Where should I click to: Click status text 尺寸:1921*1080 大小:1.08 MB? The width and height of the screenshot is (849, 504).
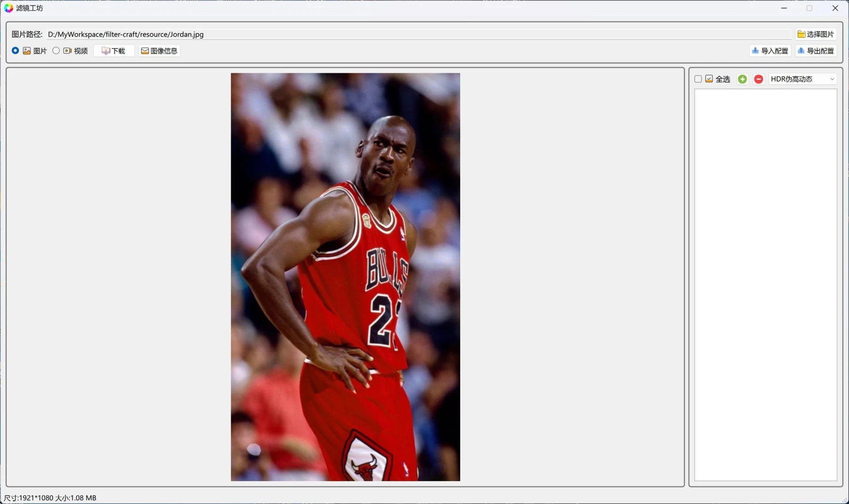pos(50,498)
